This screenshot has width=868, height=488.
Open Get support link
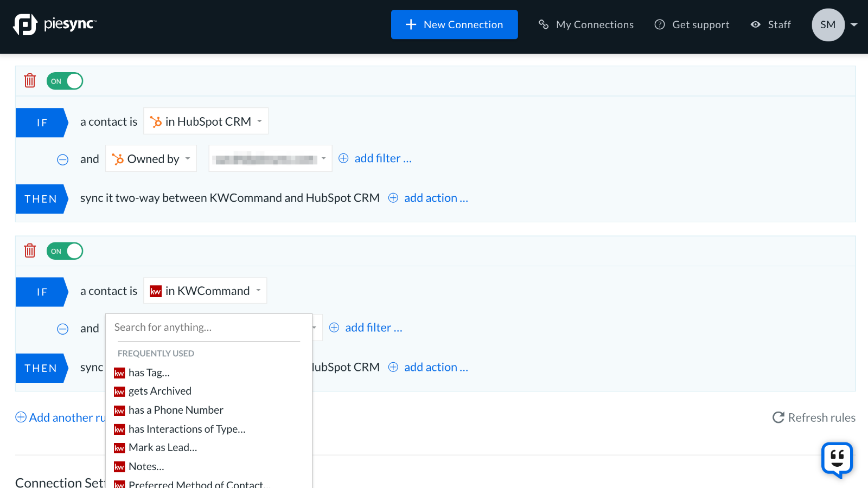(692, 24)
